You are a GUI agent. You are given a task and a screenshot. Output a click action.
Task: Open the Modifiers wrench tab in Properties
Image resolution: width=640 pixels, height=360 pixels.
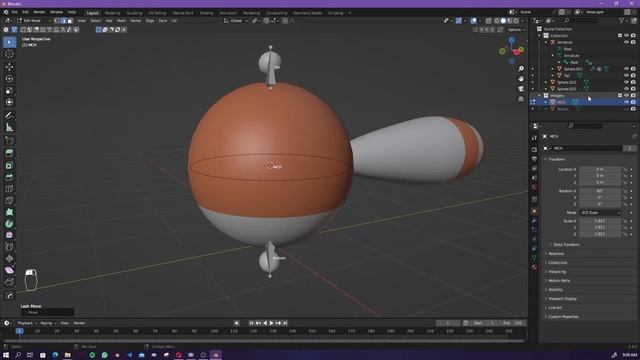(x=534, y=221)
